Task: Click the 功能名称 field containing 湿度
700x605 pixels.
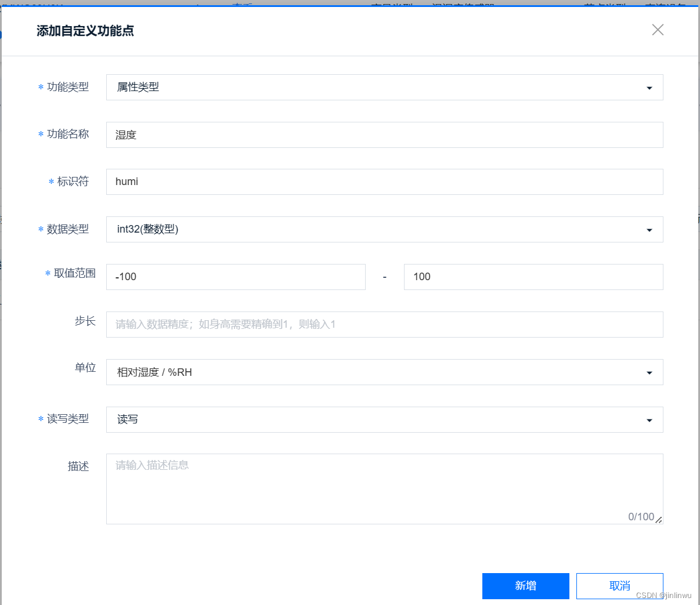Action: 384,135
